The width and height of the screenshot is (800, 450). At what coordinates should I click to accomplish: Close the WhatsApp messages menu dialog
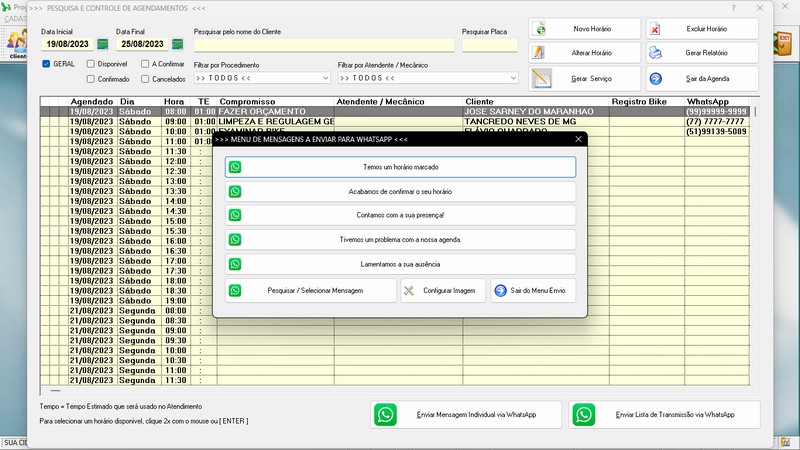(578, 139)
